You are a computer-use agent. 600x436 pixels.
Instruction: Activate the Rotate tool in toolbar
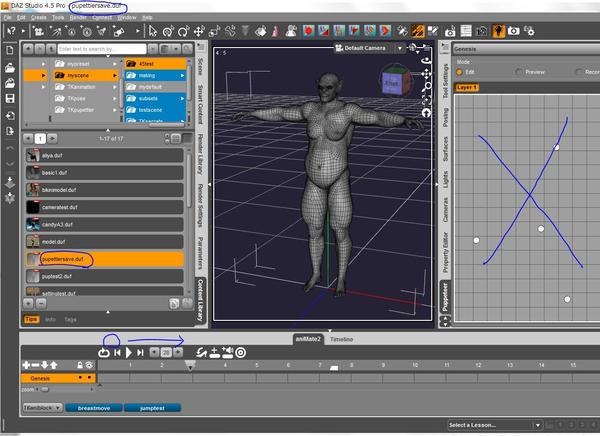tap(184, 31)
